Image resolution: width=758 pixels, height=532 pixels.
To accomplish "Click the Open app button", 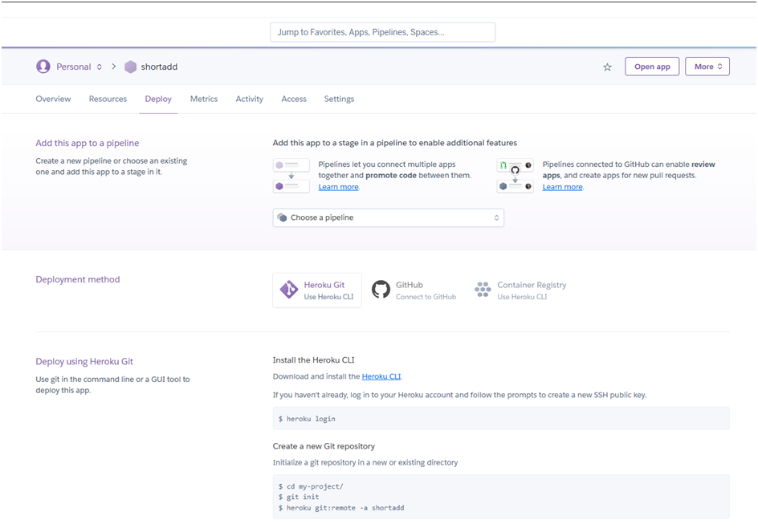I will tap(652, 67).
